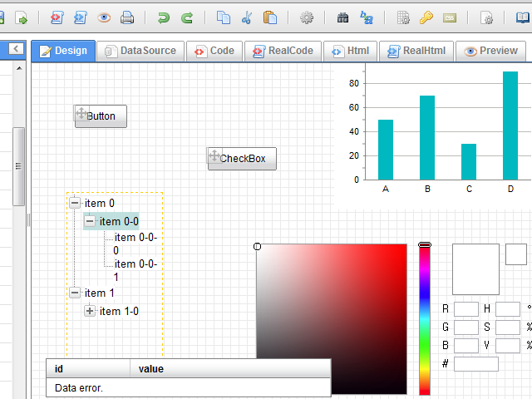Click the gold key icon

point(426,17)
